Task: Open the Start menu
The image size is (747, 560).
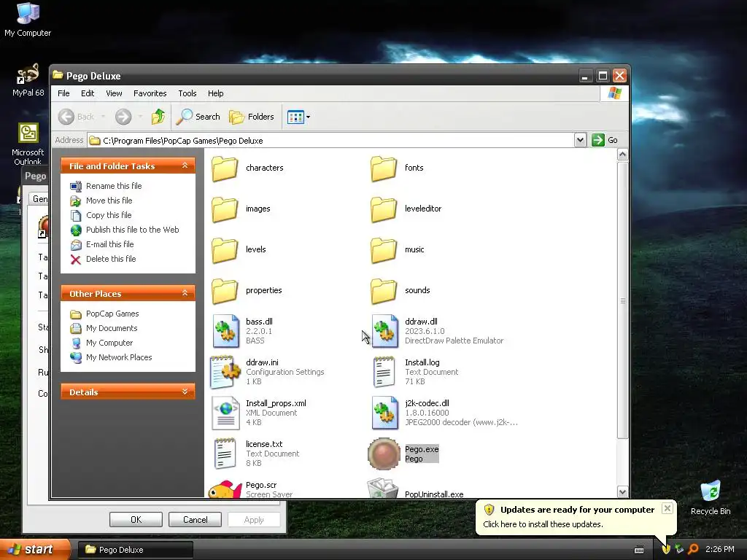Action: coord(35,550)
